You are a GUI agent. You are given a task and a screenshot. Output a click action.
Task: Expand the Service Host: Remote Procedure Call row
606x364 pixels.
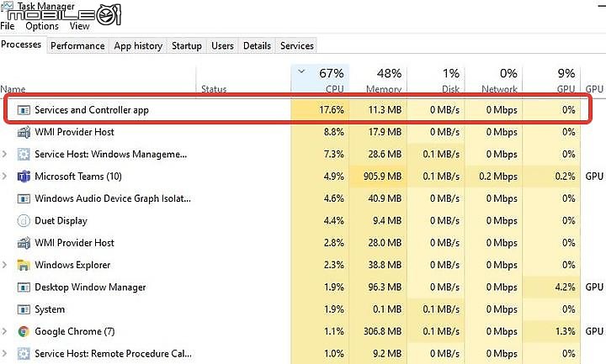click(5, 354)
